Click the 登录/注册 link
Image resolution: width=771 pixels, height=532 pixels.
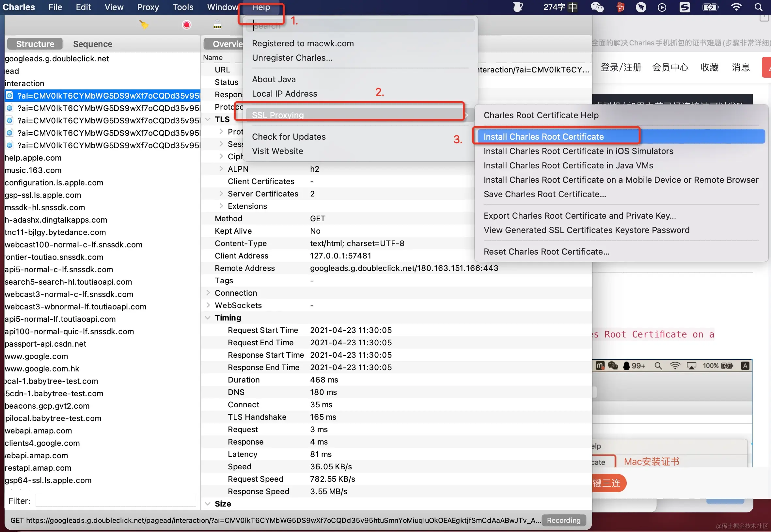621,67
